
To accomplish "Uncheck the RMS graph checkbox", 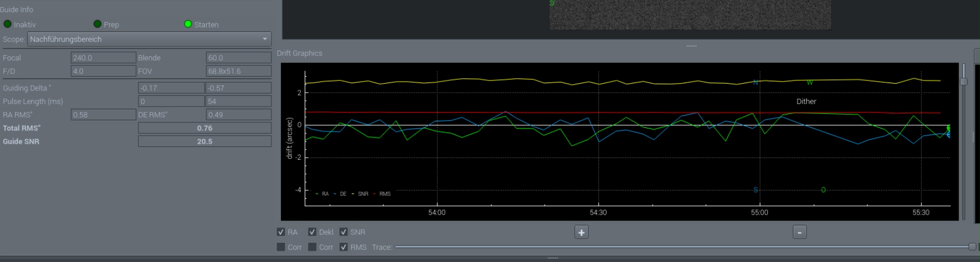I will click(344, 247).
